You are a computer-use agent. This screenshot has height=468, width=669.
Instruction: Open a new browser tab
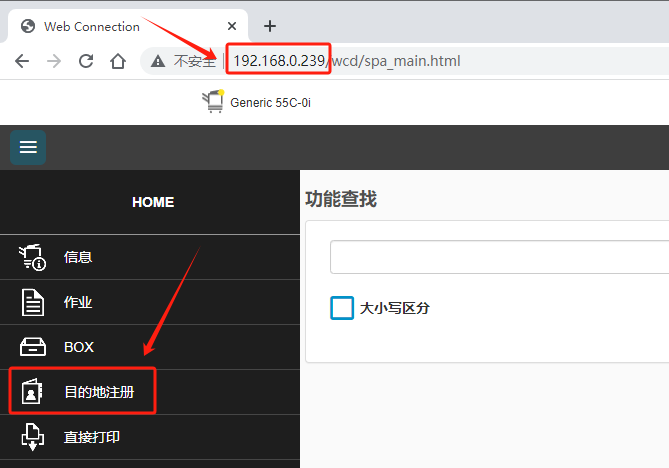(269, 26)
